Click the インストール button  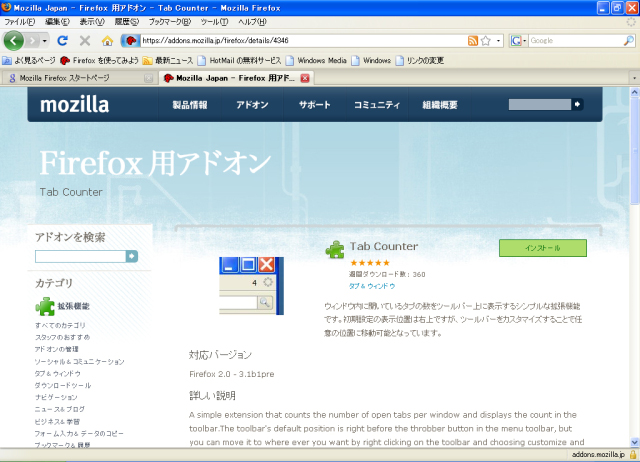pos(542,248)
